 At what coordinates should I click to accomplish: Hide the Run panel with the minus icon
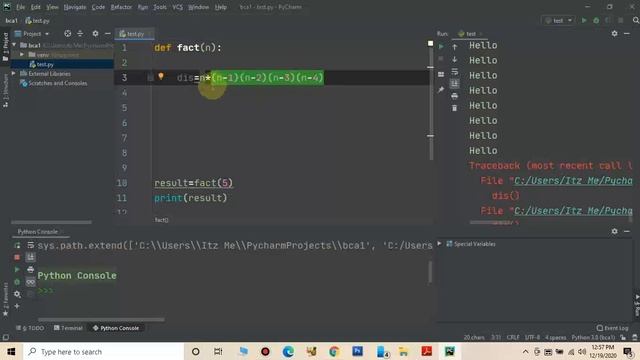click(627, 33)
